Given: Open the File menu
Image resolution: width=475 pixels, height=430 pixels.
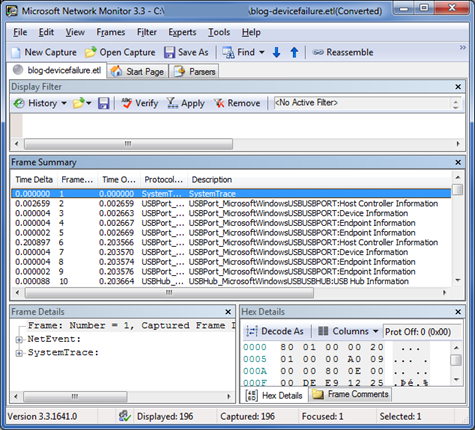Looking at the screenshot, I should (x=20, y=32).
